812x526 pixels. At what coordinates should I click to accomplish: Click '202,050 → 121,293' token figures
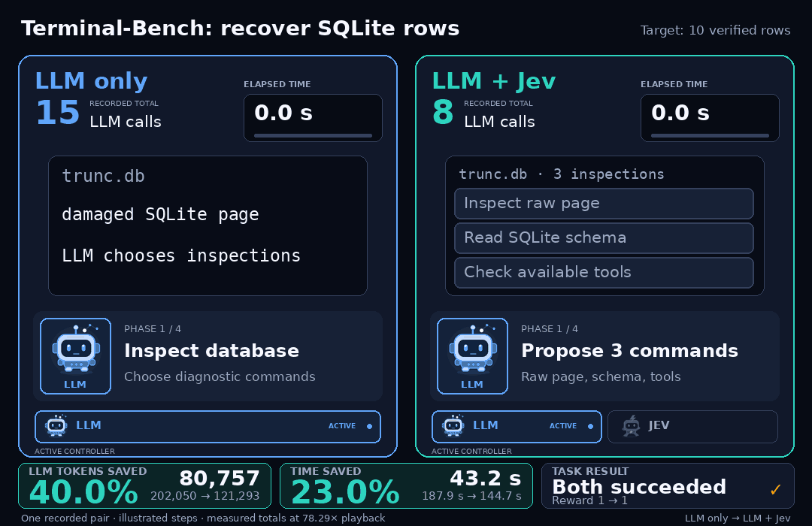coord(205,496)
